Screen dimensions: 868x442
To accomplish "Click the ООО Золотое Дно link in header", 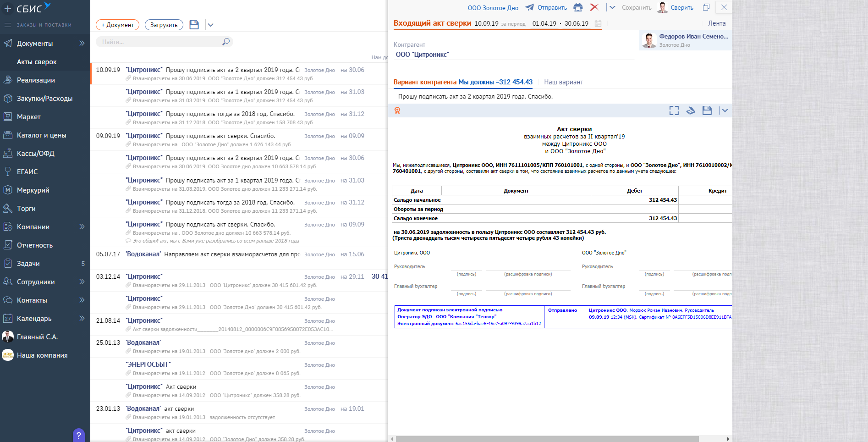I will click(x=493, y=8).
